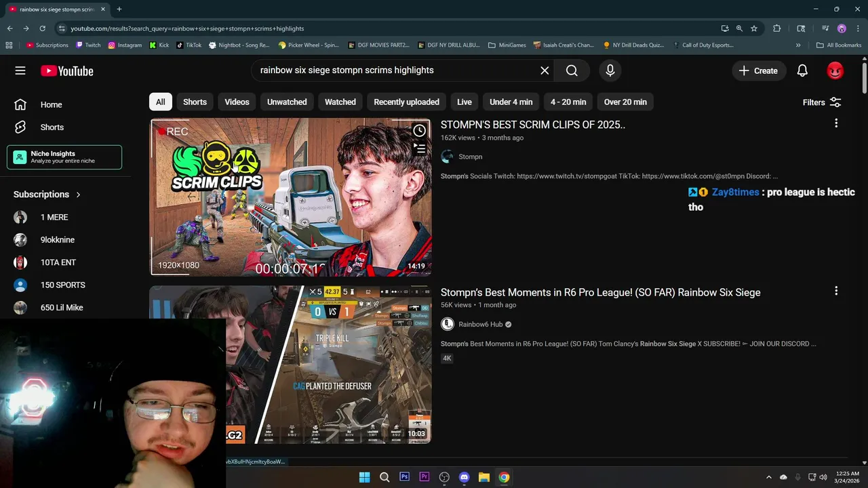
Task: Open the Stompn's Best Moments in R6 Pro League title
Action: (x=601, y=292)
